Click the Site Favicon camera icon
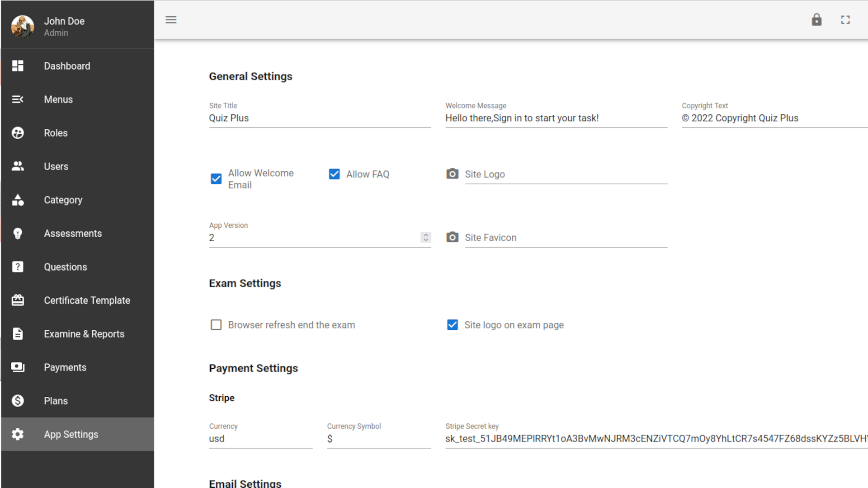The image size is (868, 488). 452,237
